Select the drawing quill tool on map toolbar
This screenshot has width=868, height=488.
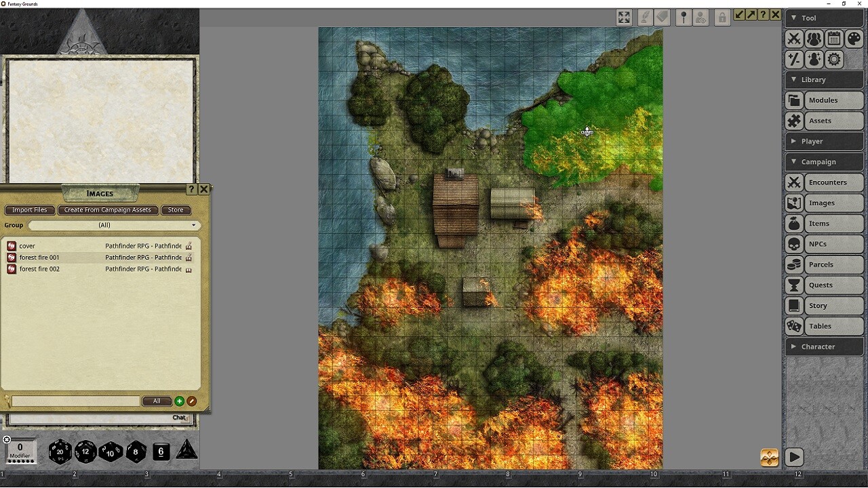click(645, 17)
